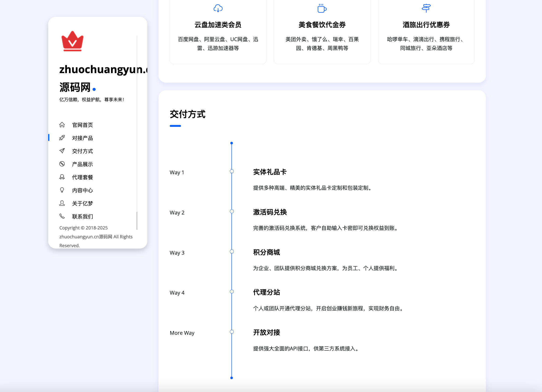
Task: Click the link icon next to 对接产品
Action: [x=62, y=138]
